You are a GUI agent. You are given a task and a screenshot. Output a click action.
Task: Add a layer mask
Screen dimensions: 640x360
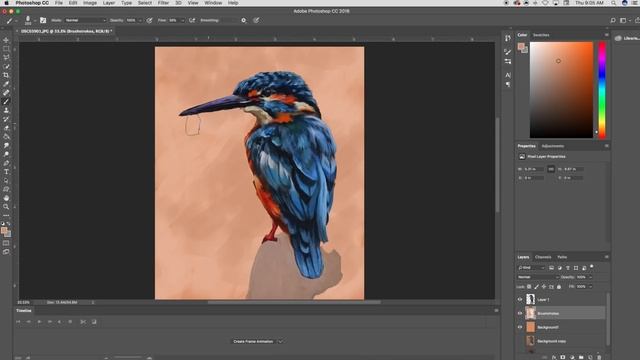tap(563, 357)
